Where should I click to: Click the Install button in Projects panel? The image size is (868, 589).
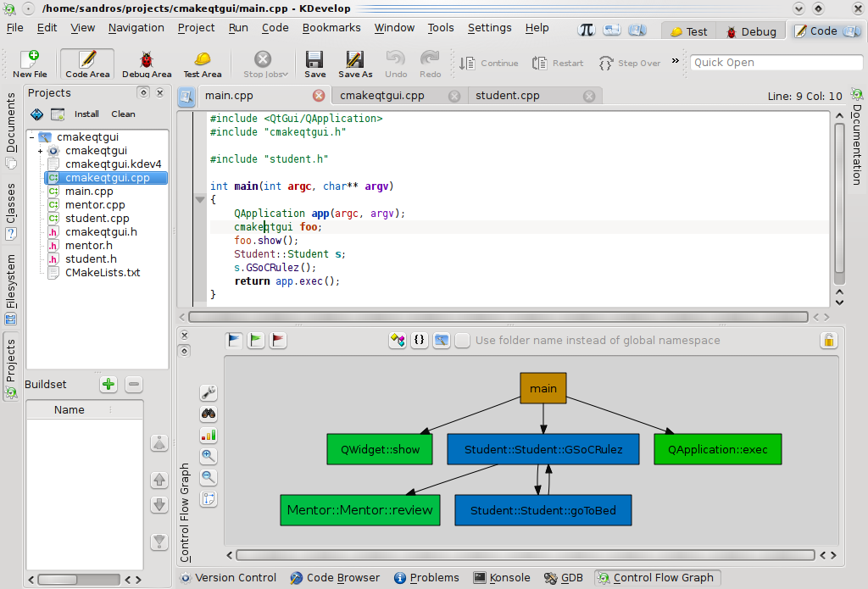(86, 114)
